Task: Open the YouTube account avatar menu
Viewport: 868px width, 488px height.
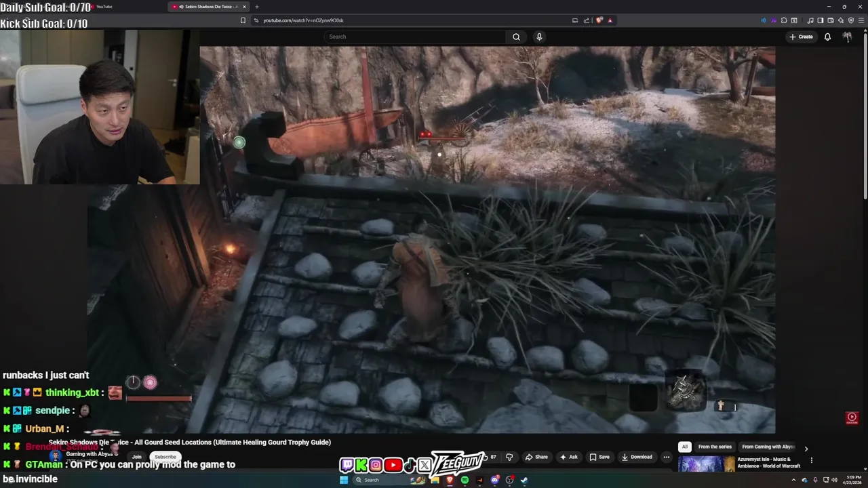Action: pos(847,37)
